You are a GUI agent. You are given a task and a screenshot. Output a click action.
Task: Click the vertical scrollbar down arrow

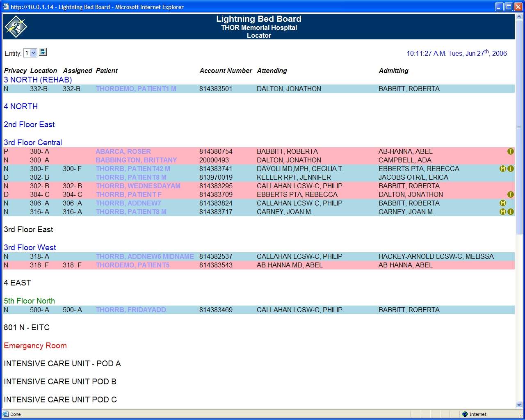519,404
